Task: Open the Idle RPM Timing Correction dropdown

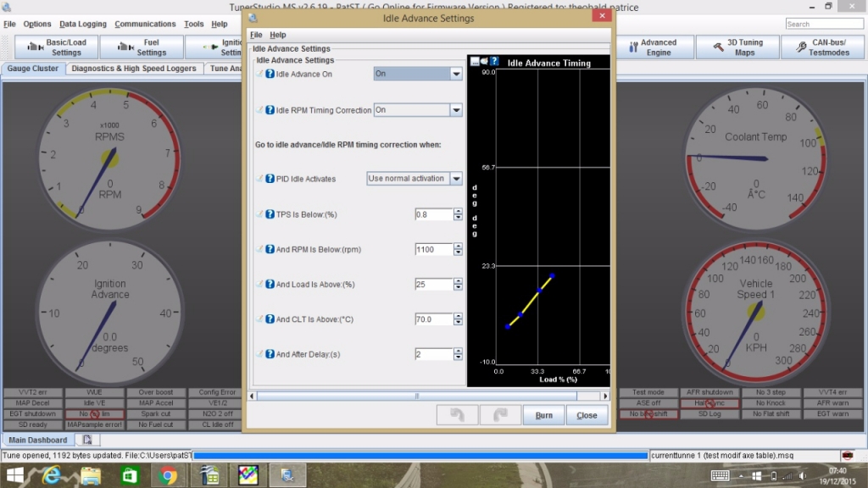Action: pos(456,110)
